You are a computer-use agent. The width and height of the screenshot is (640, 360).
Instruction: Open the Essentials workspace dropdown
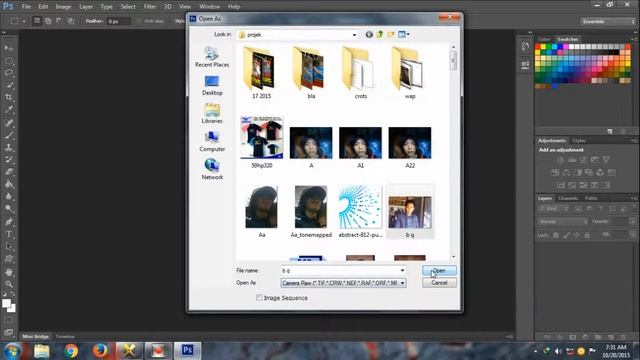pyautogui.click(x=608, y=21)
